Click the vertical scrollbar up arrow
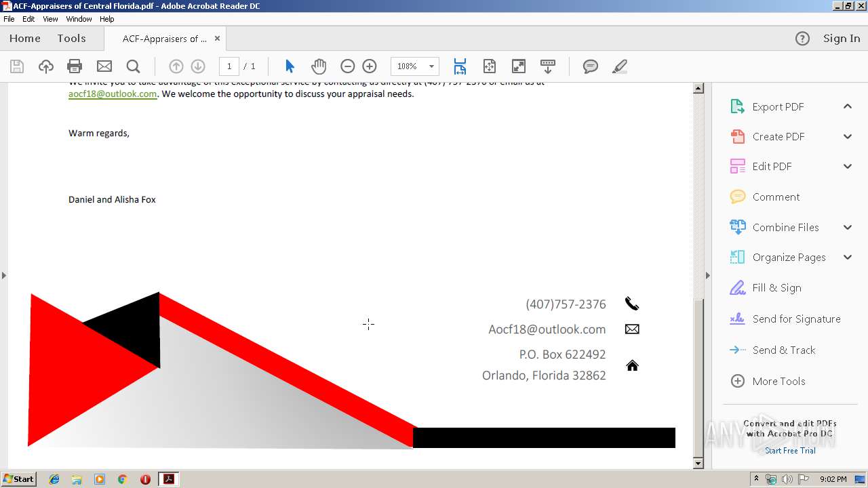The width and height of the screenshot is (868, 488). coord(698,88)
